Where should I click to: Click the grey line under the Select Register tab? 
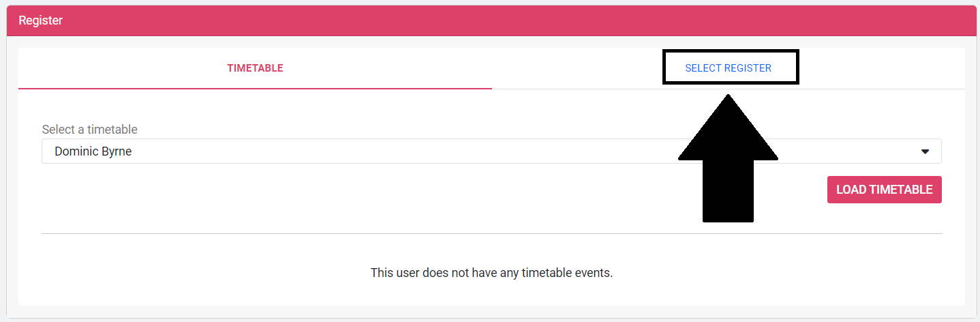(x=886, y=89)
